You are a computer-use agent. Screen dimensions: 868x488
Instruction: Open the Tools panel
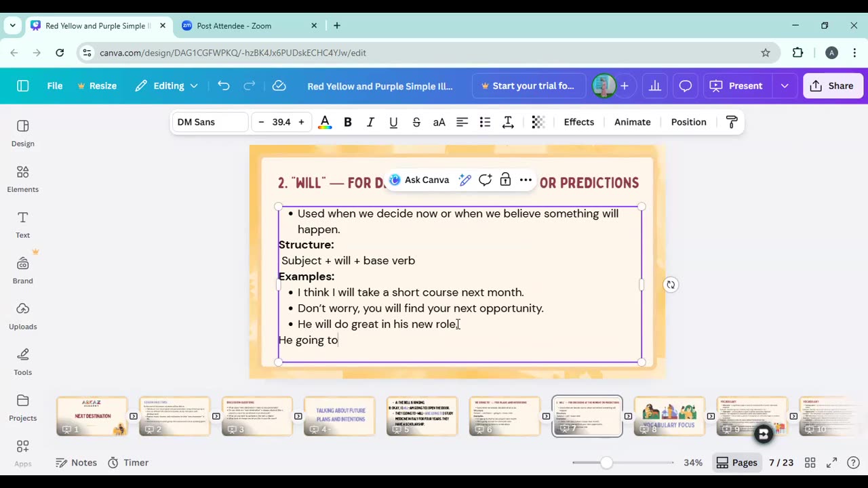22,361
